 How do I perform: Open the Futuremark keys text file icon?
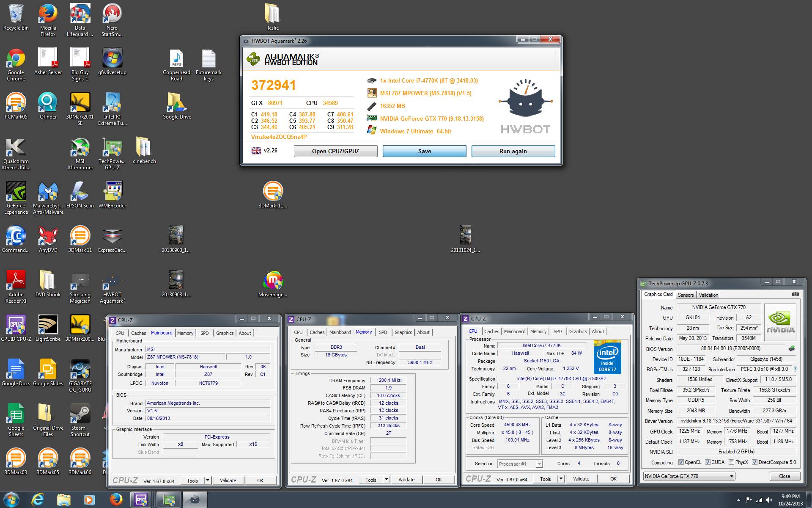208,65
